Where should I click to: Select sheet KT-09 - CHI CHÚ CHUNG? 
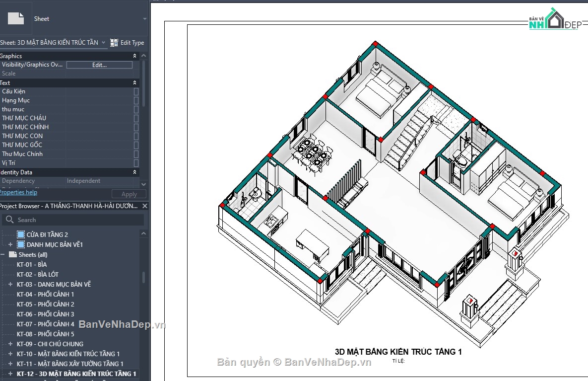tap(50, 344)
